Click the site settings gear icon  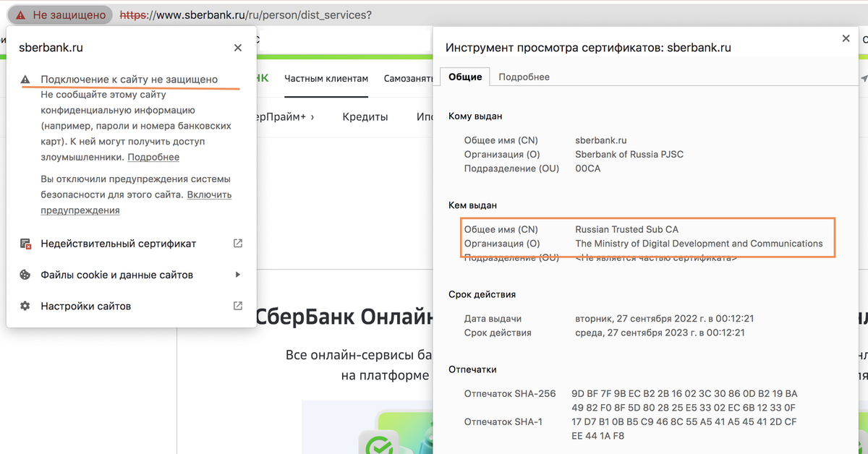pos(25,306)
